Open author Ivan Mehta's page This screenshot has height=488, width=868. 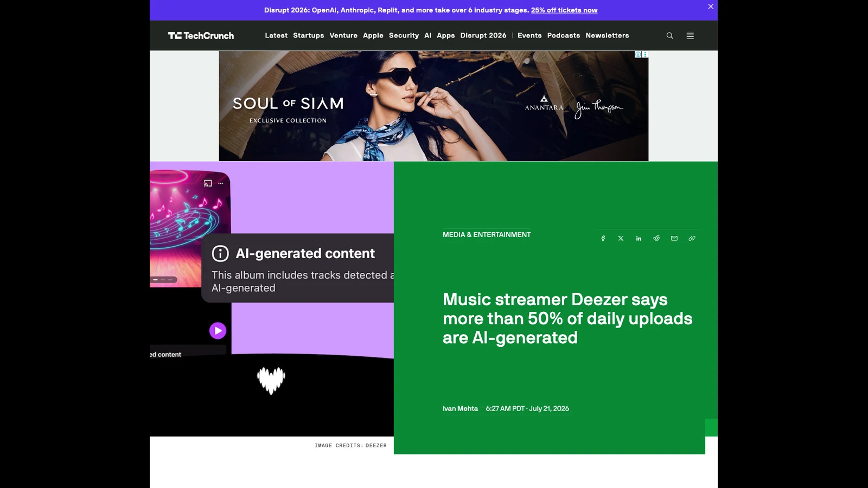coord(460,409)
